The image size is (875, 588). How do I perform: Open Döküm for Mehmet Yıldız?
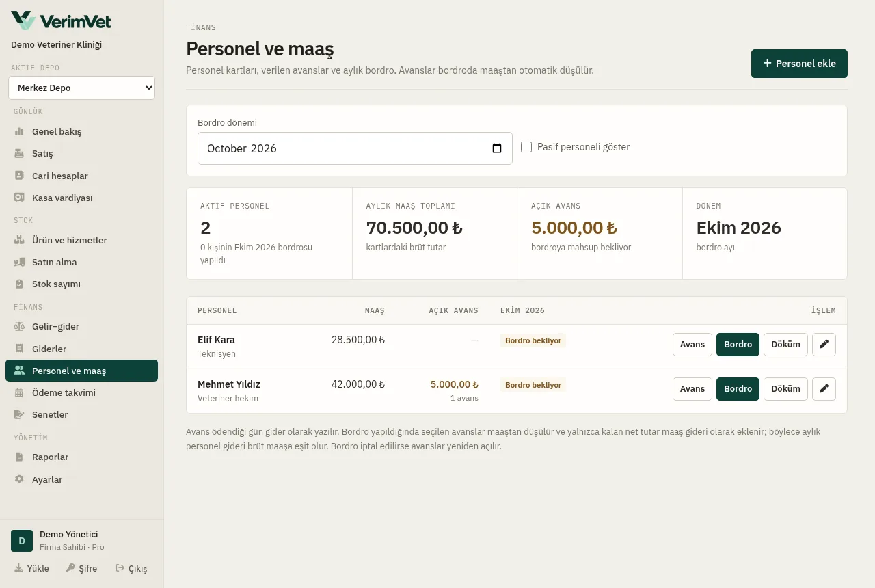[785, 389]
